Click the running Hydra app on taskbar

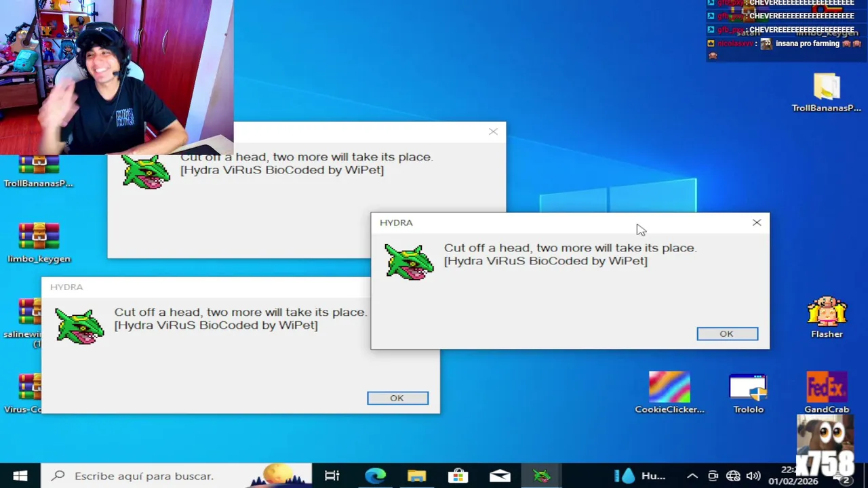point(541,476)
